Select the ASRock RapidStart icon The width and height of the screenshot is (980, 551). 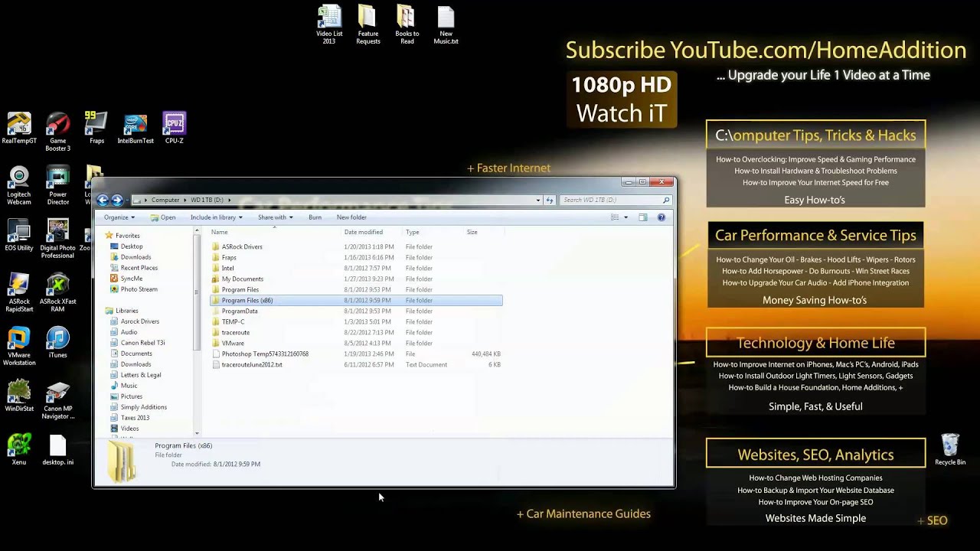coord(19,292)
